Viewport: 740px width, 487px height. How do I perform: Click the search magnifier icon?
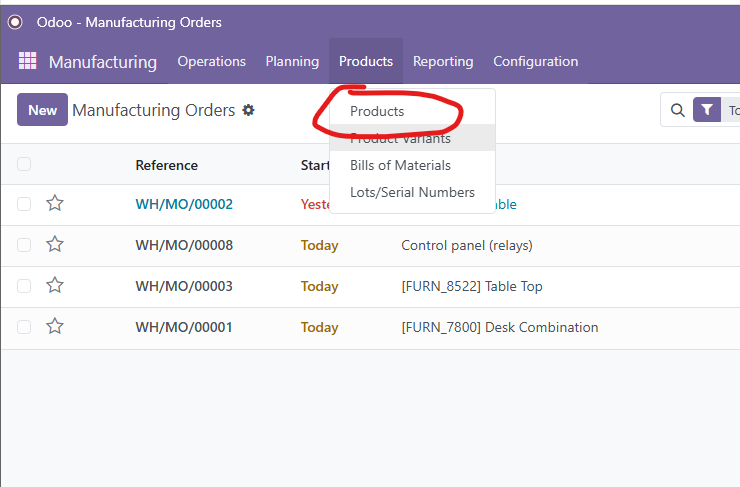tap(678, 110)
